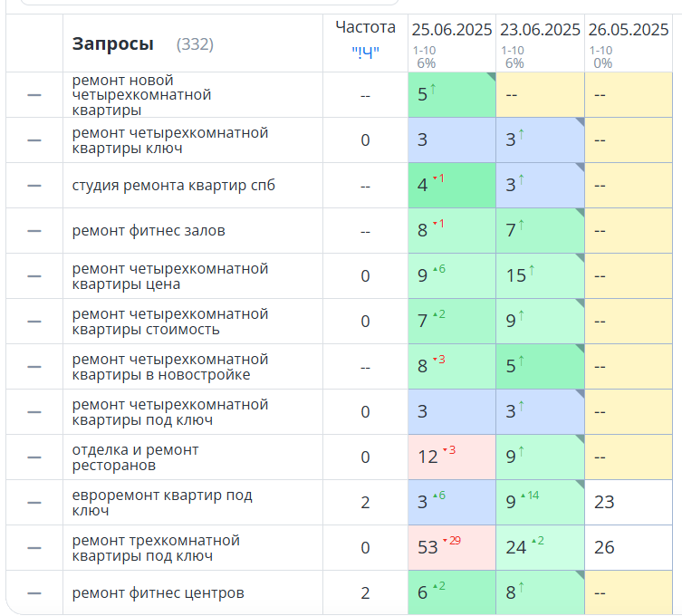Image resolution: width=682 pixels, height=616 pixels.
Task: Click the "Частота" column header
Action: point(365,28)
